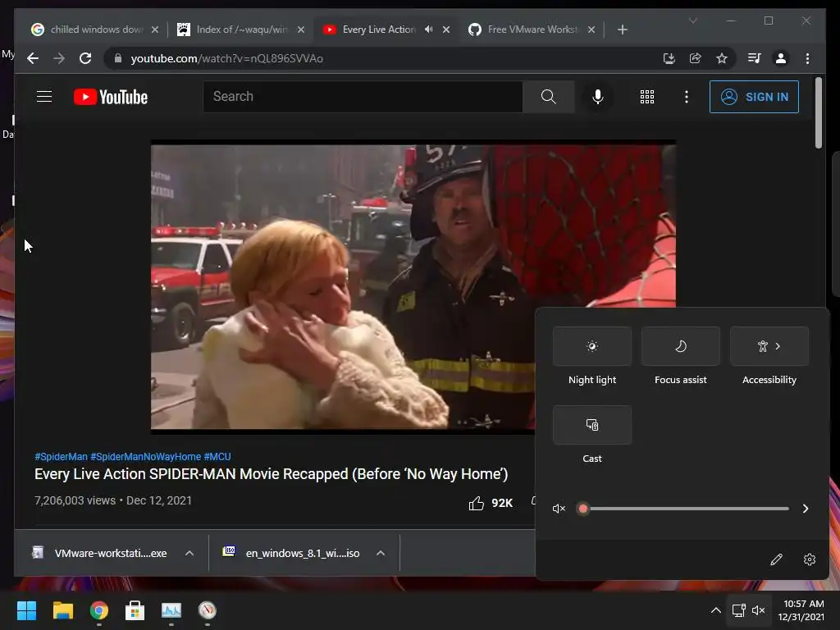Go back in Chrome
Screen dimensions: 840x630
coord(33,58)
